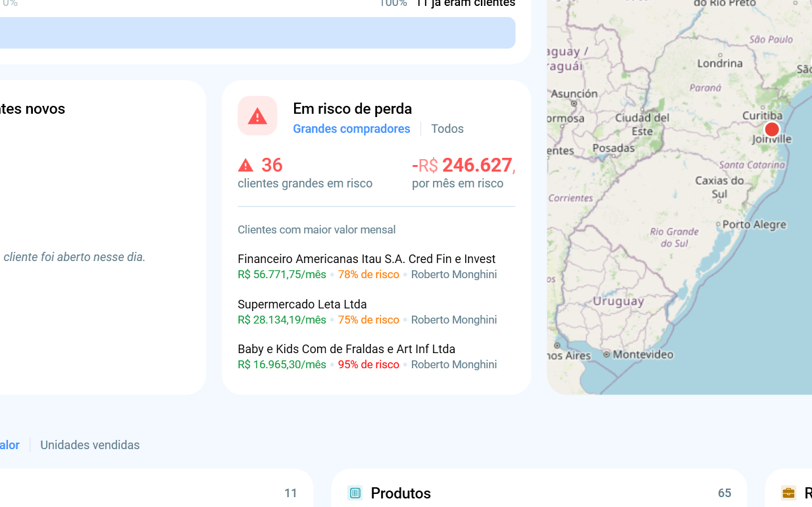The width and height of the screenshot is (812, 507).
Task: Click the red Joinville map marker
Action: click(x=772, y=129)
